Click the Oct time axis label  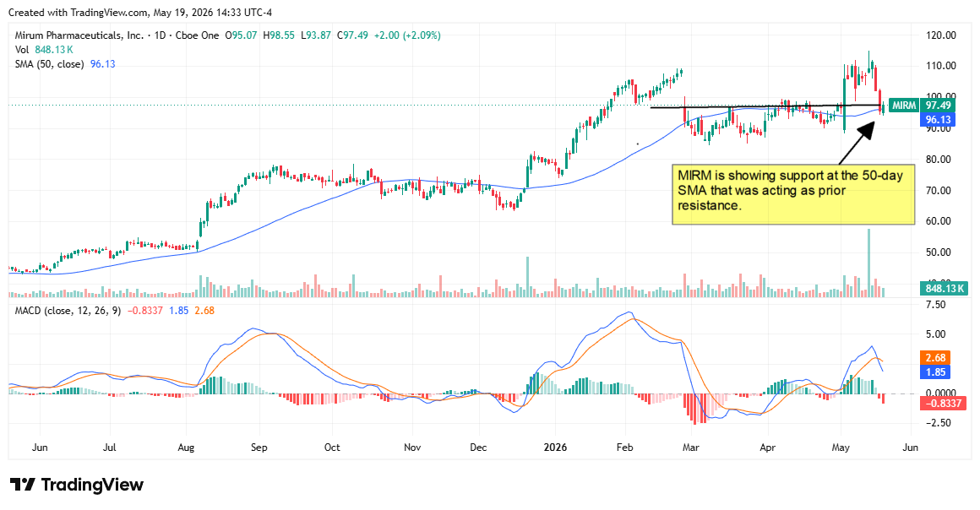[332, 448]
